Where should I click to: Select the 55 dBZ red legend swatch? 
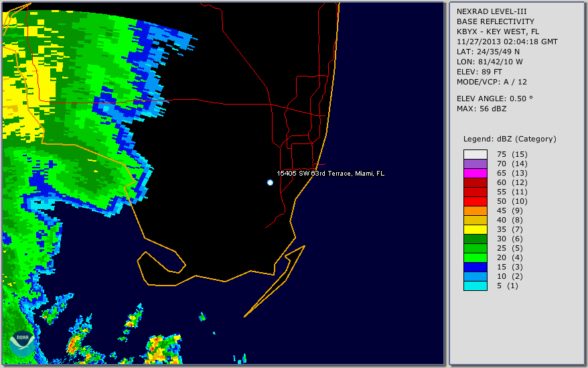point(475,192)
